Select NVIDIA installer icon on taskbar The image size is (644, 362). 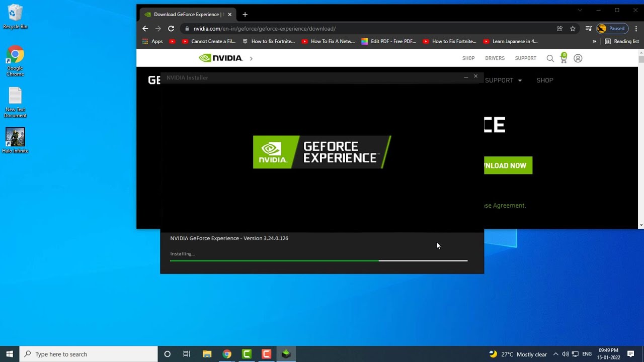pos(286,354)
